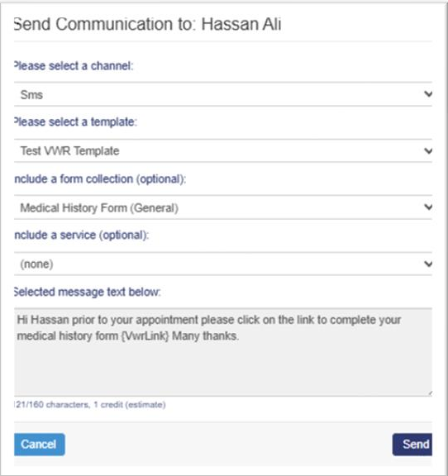Open the service dropdown showing (none)

click(x=223, y=264)
